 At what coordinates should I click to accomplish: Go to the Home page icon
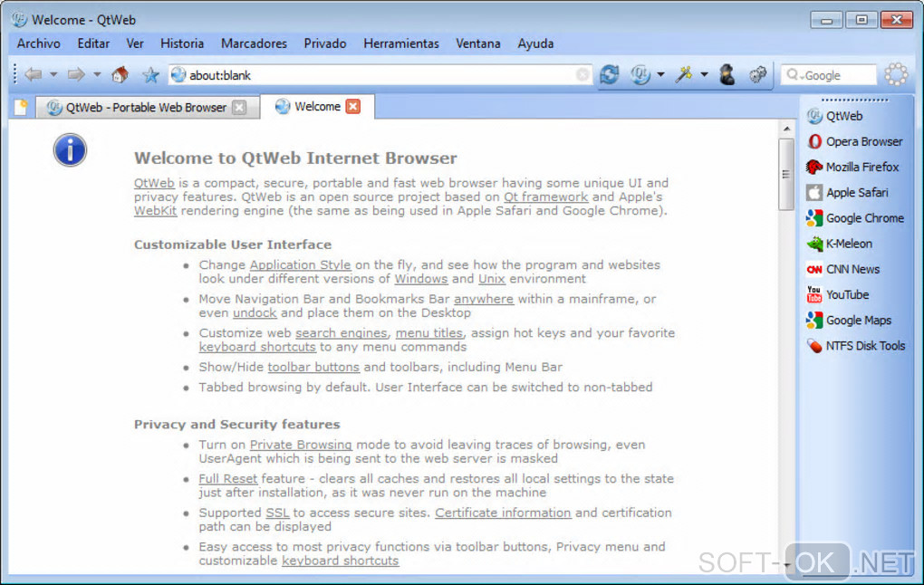pyautogui.click(x=120, y=75)
